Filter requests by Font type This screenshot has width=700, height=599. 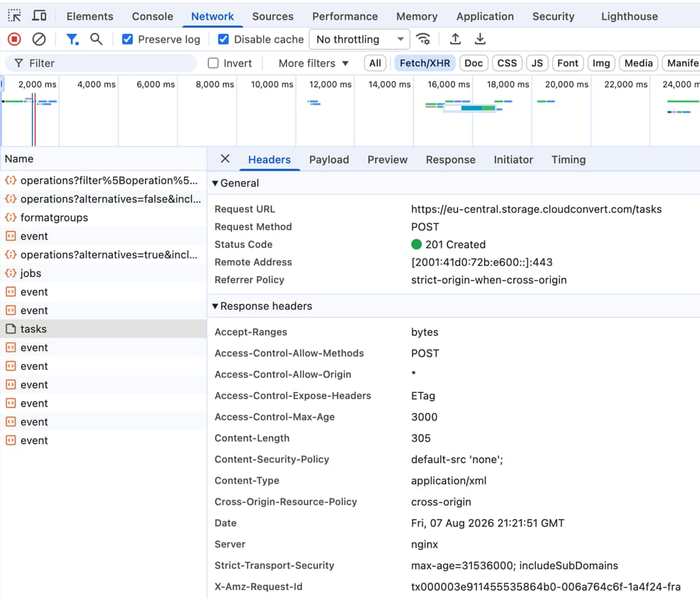pyautogui.click(x=568, y=63)
